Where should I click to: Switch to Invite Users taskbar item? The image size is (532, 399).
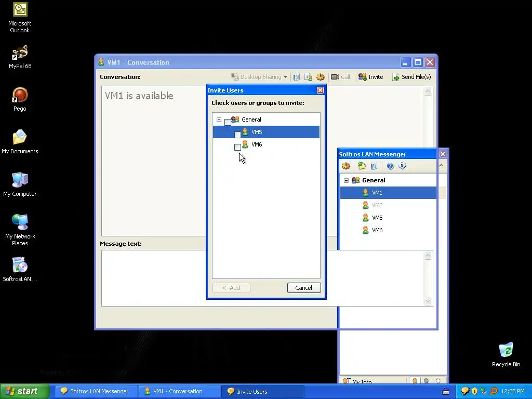tap(262, 391)
